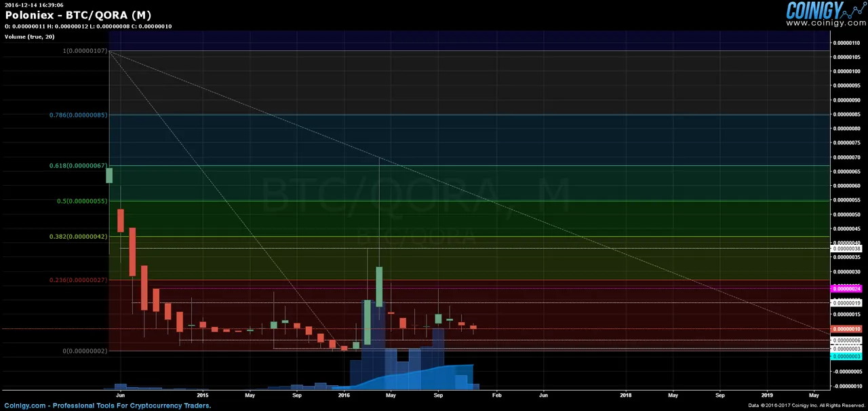Click the 2016 label on the time axis
Screen dimensions: 868x411
343,395
